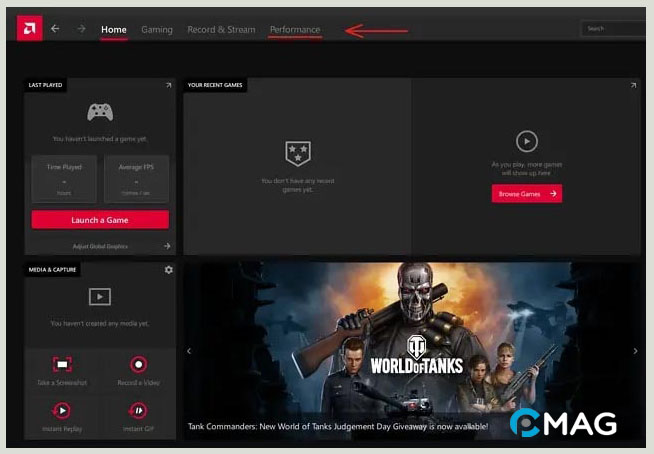Click the Browse Games button
Viewport: 654px width, 454px height.
coord(526,194)
